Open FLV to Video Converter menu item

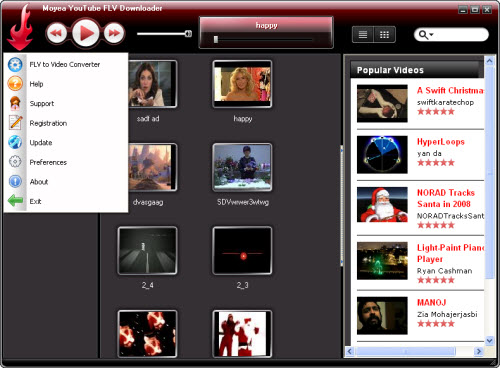66,64
